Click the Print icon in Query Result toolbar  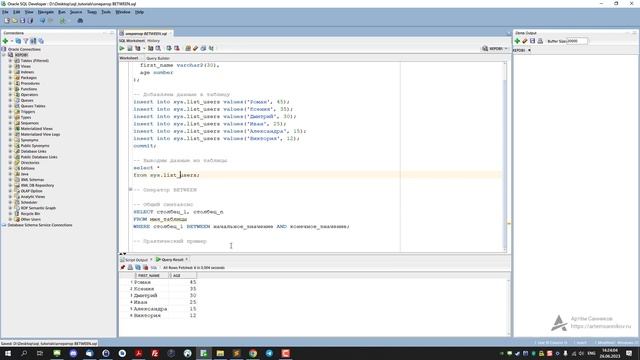coord(130,267)
